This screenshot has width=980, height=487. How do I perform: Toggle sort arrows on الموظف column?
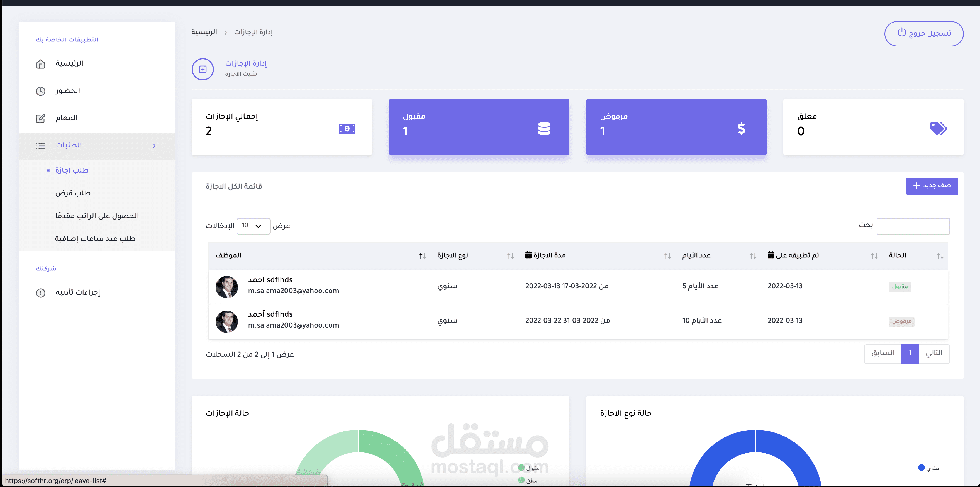pos(422,256)
